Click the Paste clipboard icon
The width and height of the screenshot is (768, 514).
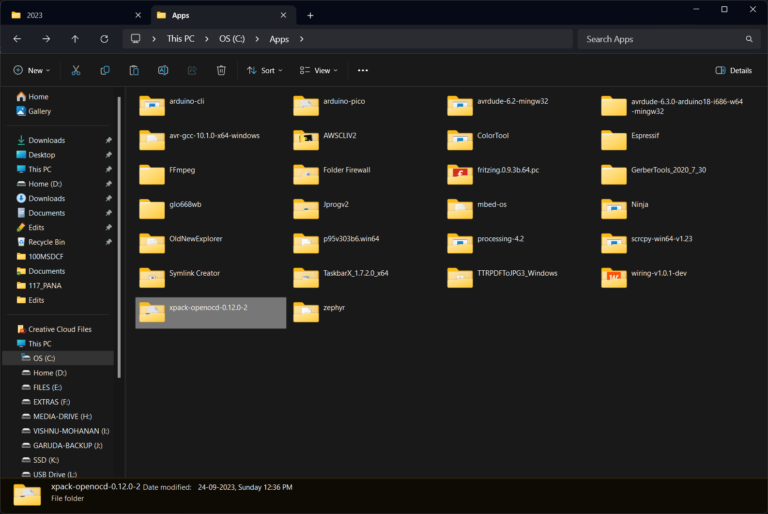pyautogui.click(x=134, y=71)
